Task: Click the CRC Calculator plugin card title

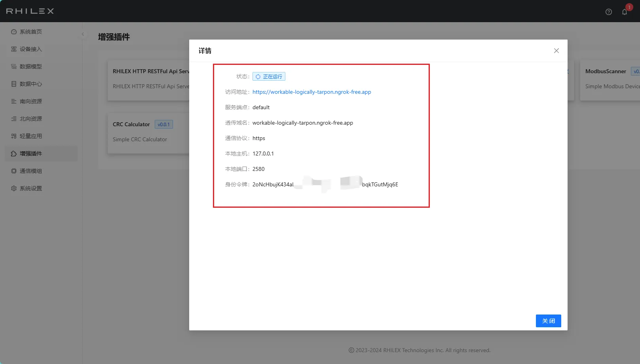Action: 131,124
